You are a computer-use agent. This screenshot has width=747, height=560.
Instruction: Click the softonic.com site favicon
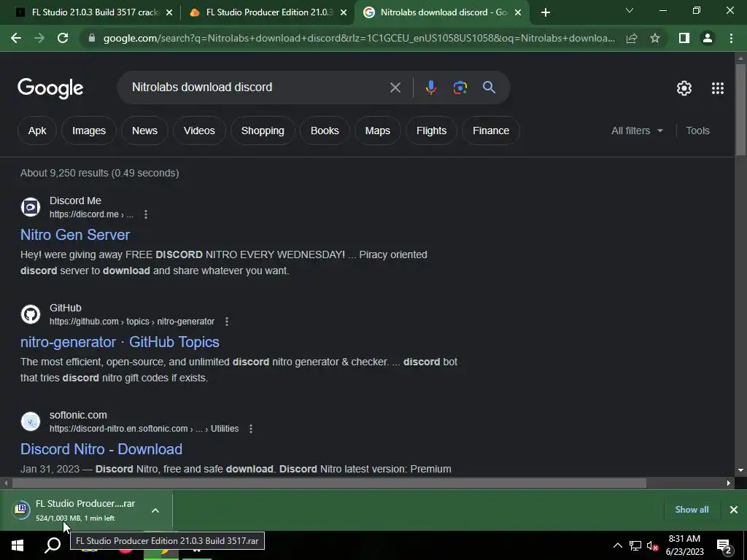tap(31, 421)
